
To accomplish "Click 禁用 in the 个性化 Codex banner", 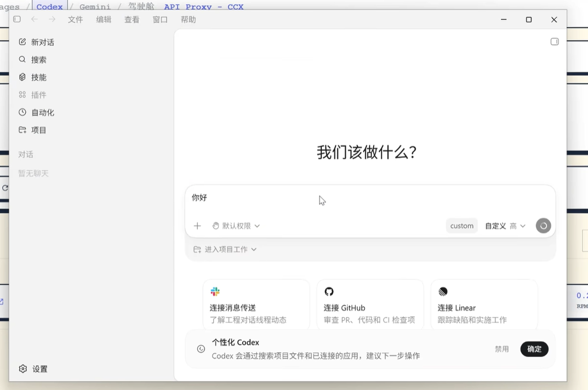I will (x=502, y=349).
